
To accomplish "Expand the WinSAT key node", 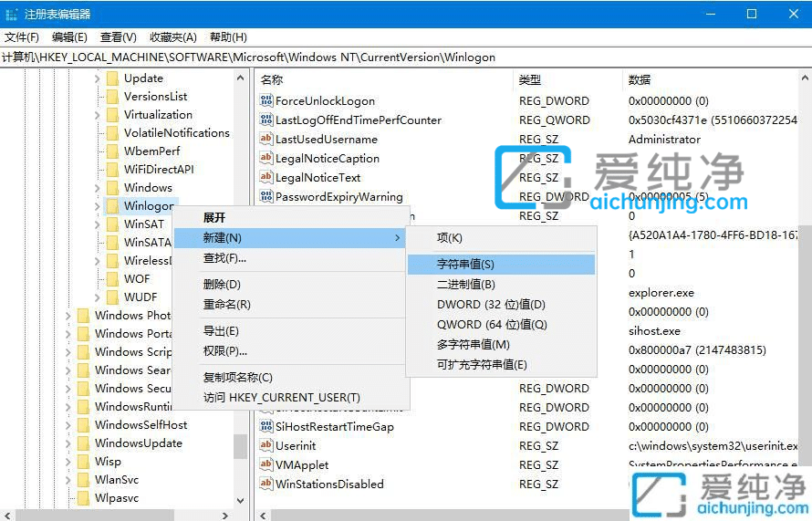I will coord(98,224).
